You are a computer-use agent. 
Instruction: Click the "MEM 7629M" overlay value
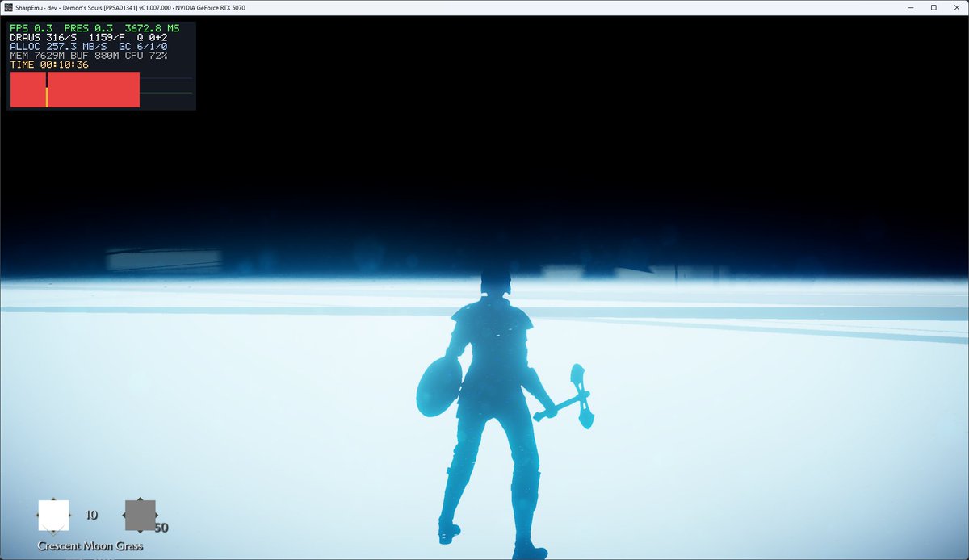pos(38,56)
